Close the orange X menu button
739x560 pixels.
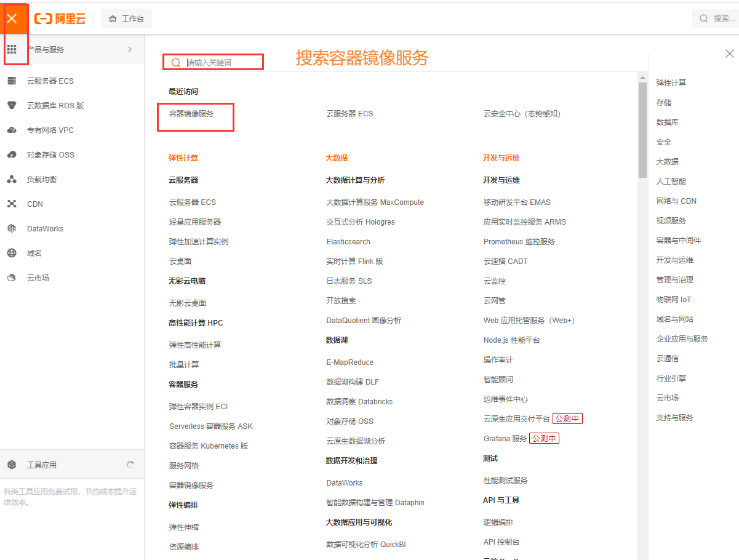pos(12,19)
